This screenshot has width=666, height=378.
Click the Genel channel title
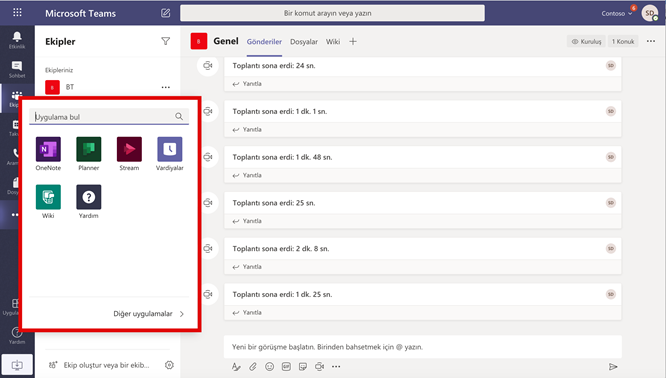tap(226, 41)
